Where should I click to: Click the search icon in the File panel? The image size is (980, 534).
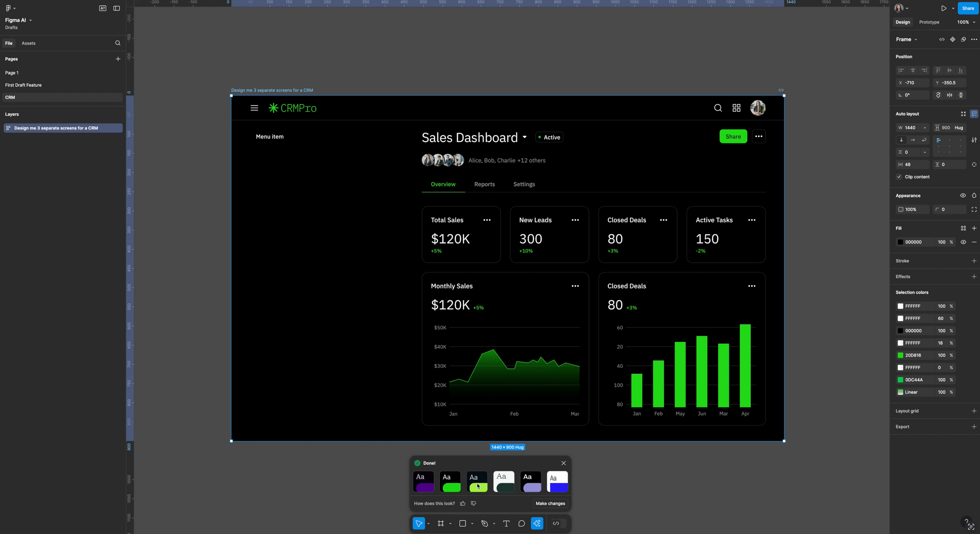point(118,43)
